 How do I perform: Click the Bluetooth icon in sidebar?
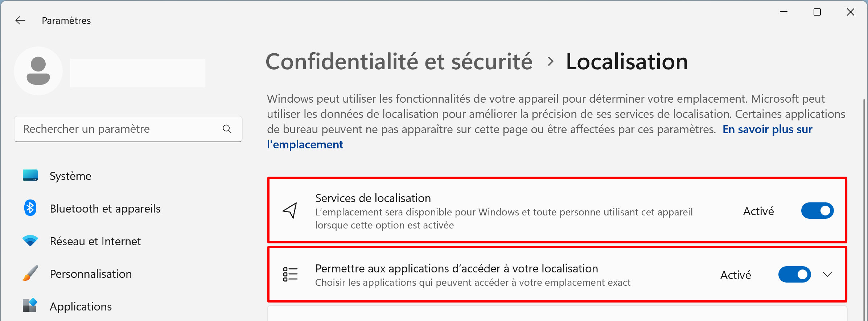pos(30,208)
